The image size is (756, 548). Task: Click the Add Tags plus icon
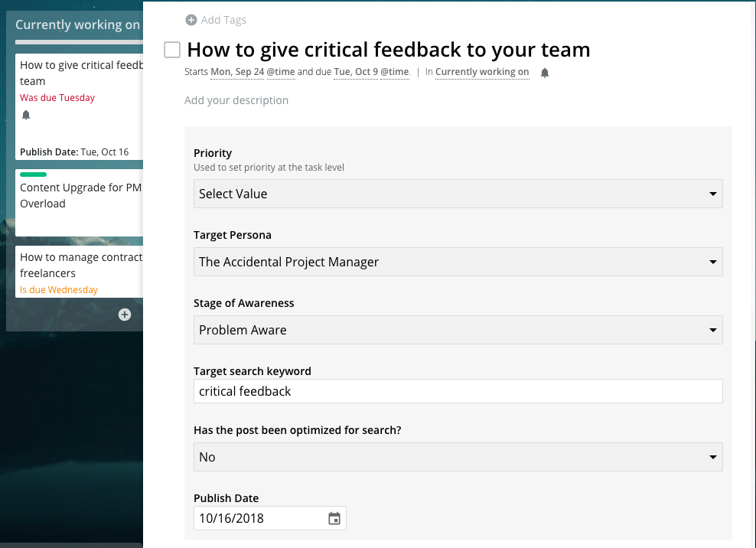tap(191, 20)
